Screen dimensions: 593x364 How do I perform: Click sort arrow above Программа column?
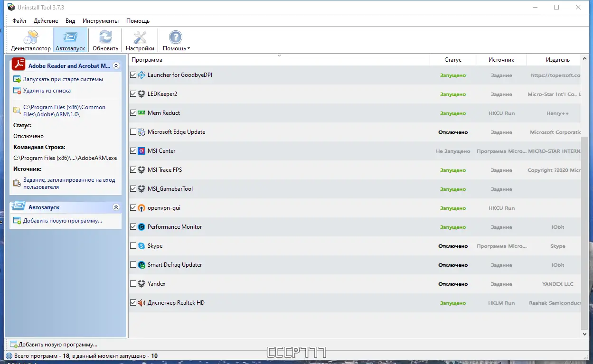(x=279, y=56)
